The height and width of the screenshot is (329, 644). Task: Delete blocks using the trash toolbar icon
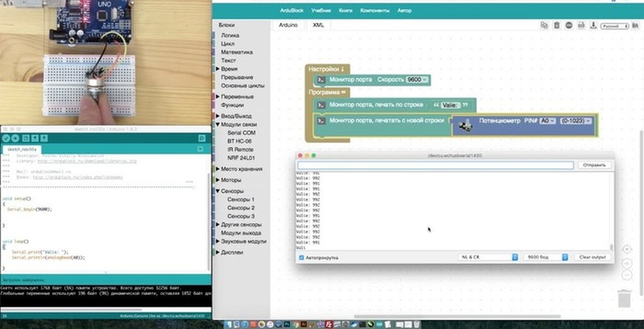click(x=557, y=24)
